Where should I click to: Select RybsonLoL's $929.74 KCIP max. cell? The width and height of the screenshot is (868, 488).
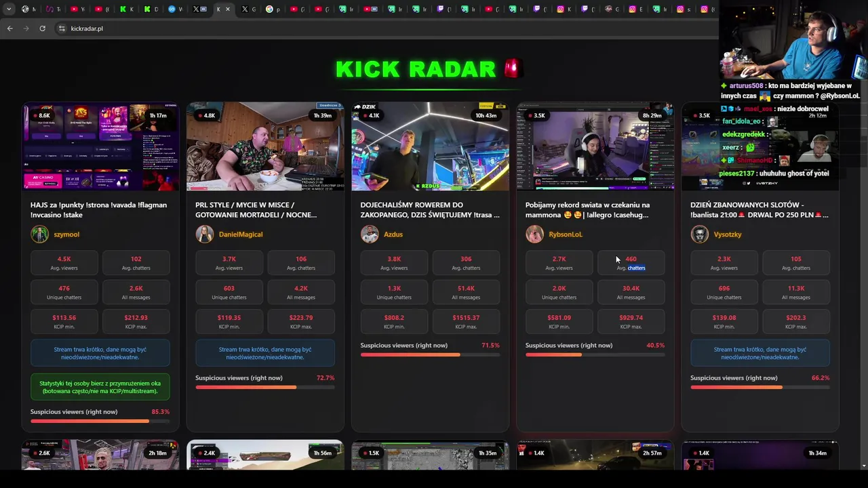(x=631, y=321)
